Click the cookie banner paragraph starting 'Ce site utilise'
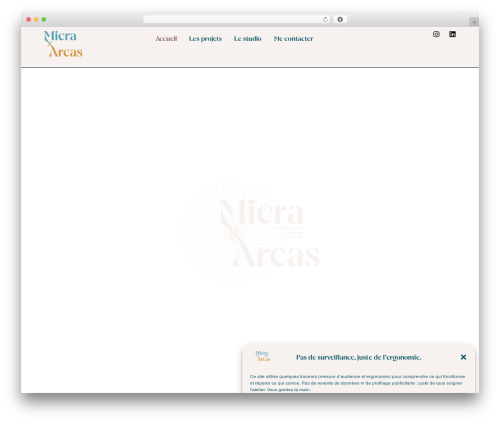500x423 pixels. 357,383
